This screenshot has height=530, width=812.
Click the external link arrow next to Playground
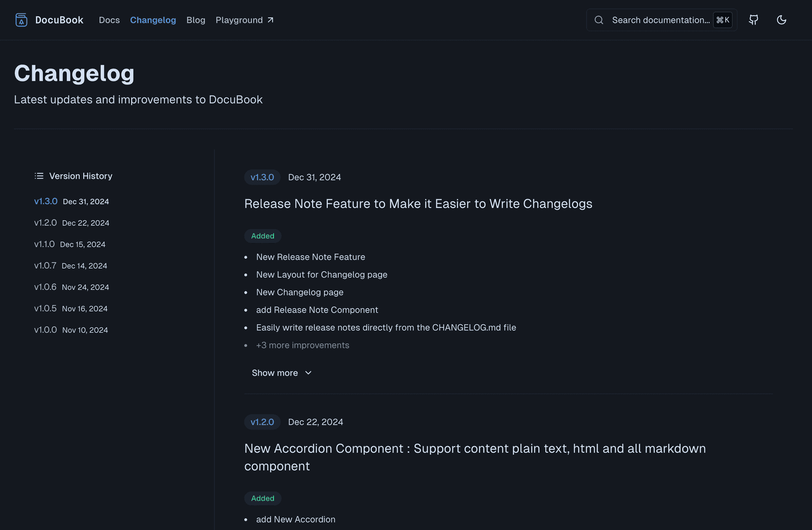tap(271, 19)
